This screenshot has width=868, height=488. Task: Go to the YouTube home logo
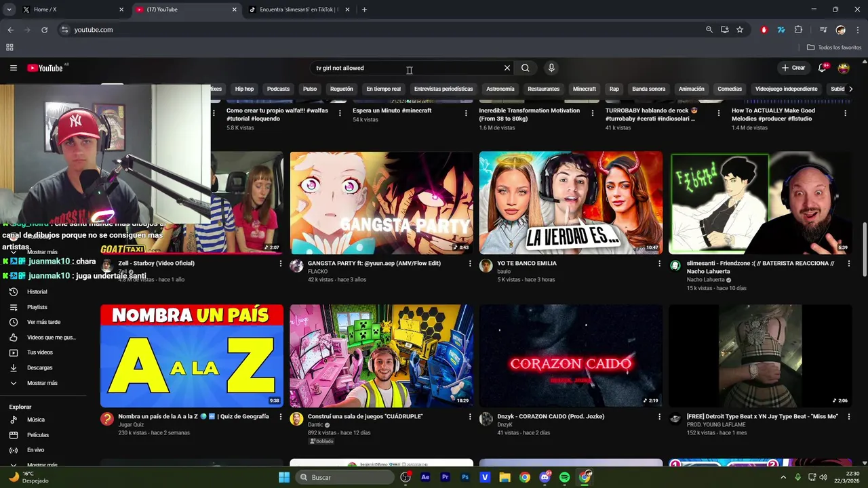(x=45, y=68)
